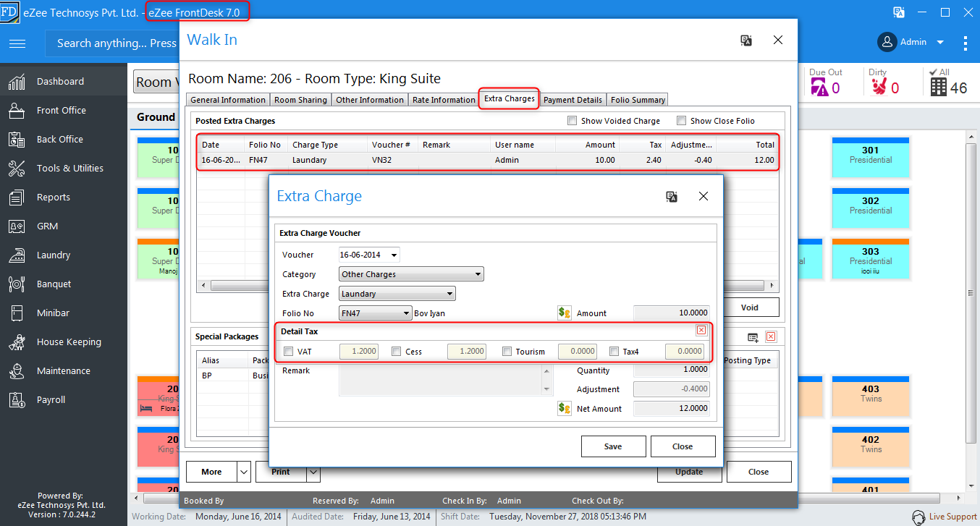The image size is (980, 526).
Task: Open Dashboard from the sidebar
Action: coord(64,81)
